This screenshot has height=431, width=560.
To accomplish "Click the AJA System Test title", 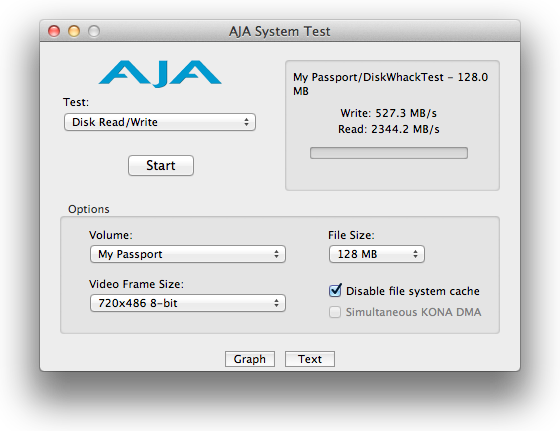I will tap(280, 31).
